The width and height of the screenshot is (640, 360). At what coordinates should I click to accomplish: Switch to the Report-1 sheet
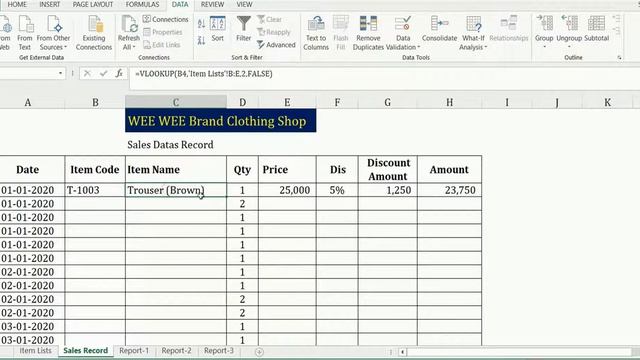point(134,351)
